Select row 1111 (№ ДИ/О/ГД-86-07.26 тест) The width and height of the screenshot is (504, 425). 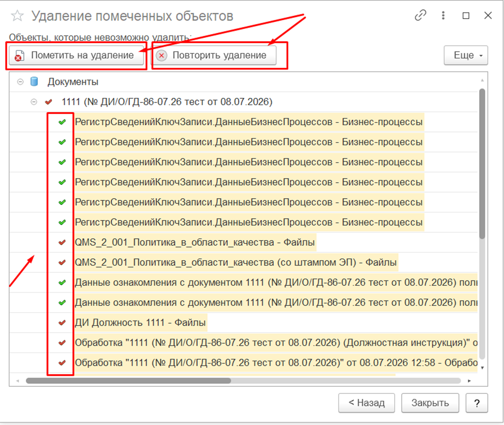pyautogui.click(x=244, y=102)
